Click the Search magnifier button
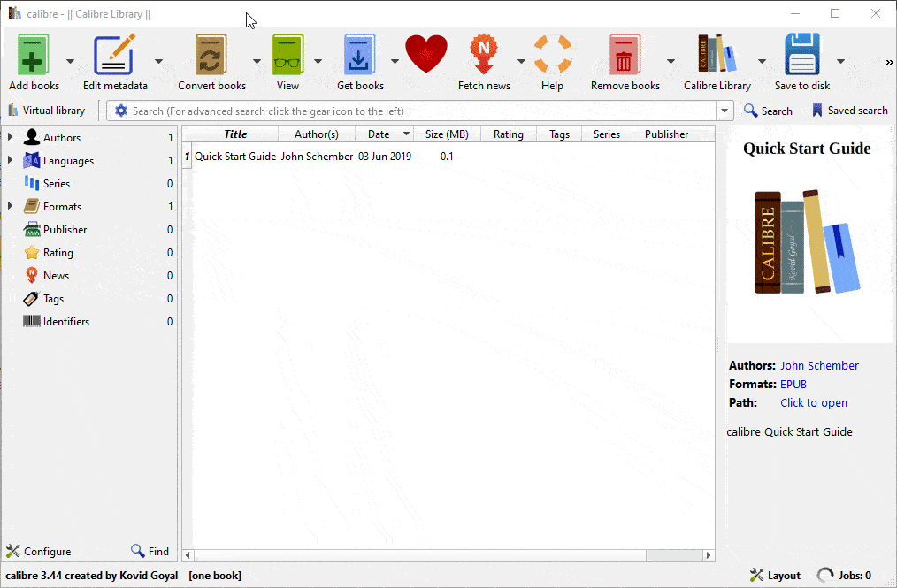897x588 pixels. click(x=768, y=111)
